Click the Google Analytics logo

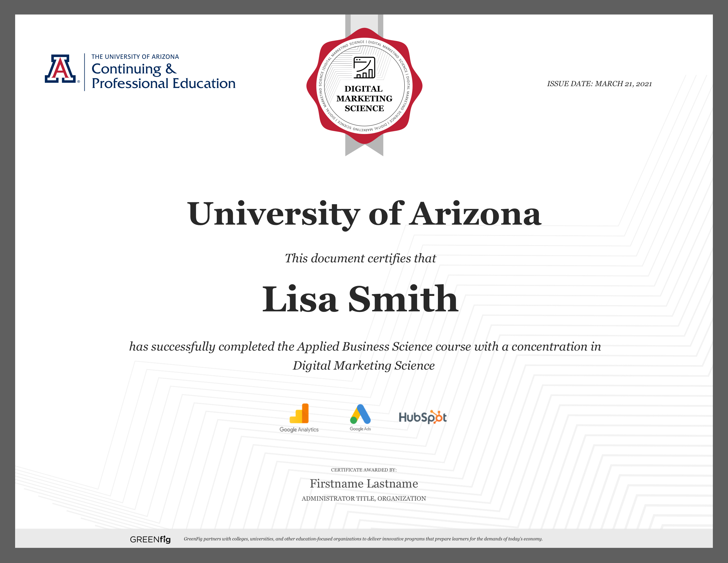[299, 418]
